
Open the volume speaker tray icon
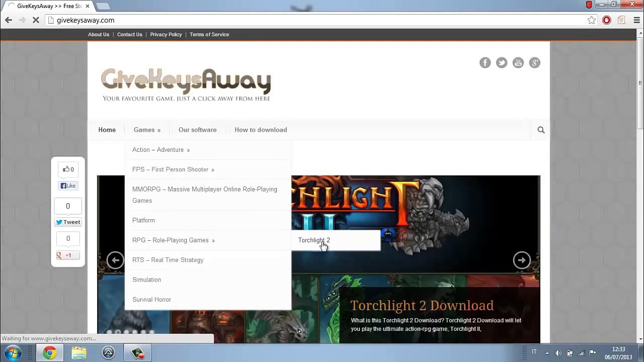[x=558, y=352]
